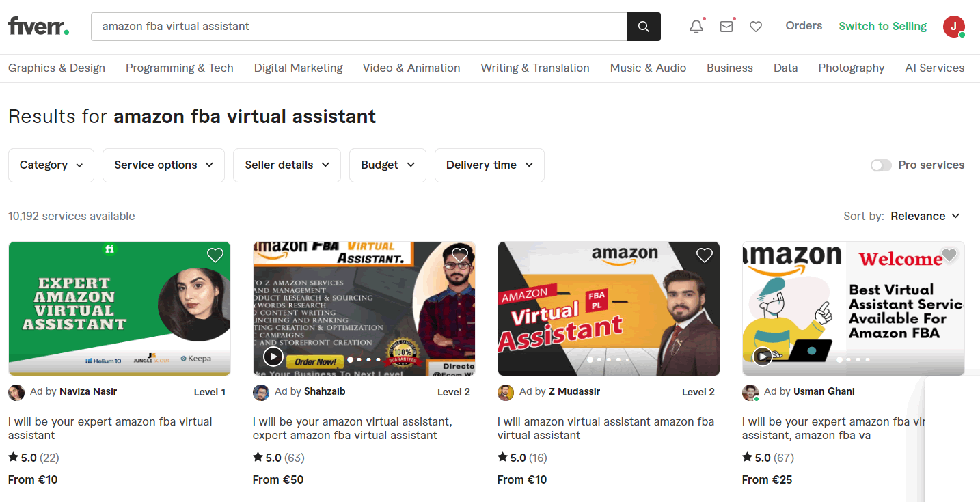
Task: Open gig 'I will amazon virtual assistant amazon fba'
Action: 606,428
